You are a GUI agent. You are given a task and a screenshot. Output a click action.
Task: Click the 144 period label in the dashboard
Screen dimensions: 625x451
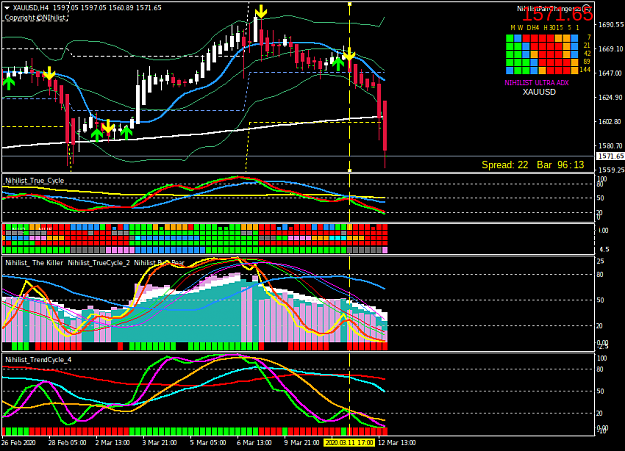[585, 70]
